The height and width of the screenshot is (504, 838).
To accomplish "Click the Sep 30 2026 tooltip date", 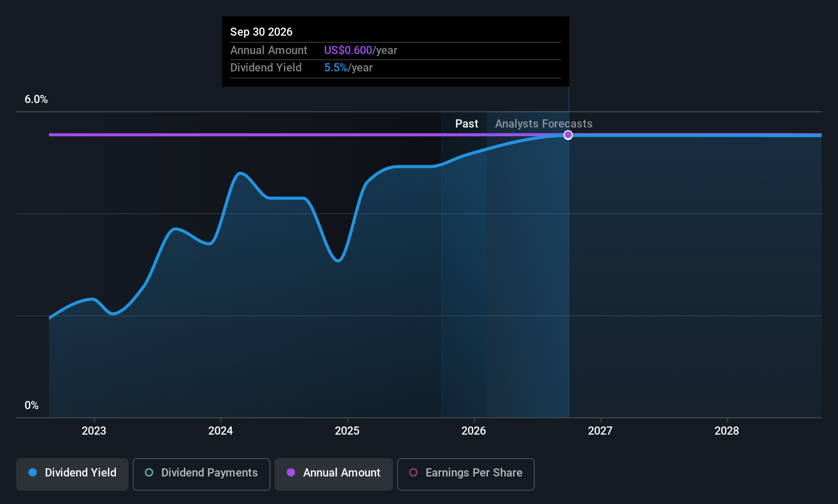I will pos(261,32).
